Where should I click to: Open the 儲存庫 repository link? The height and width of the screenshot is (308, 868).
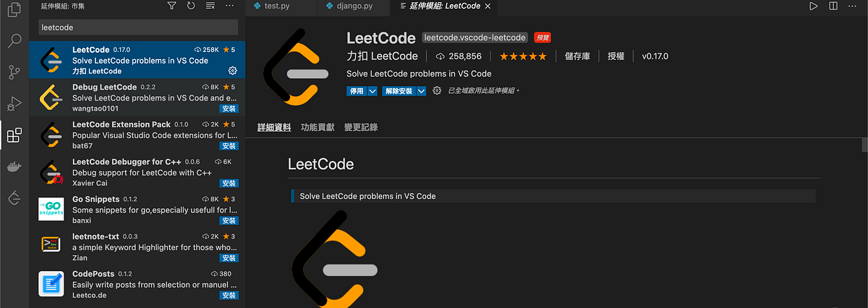click(x=577, y=56)
